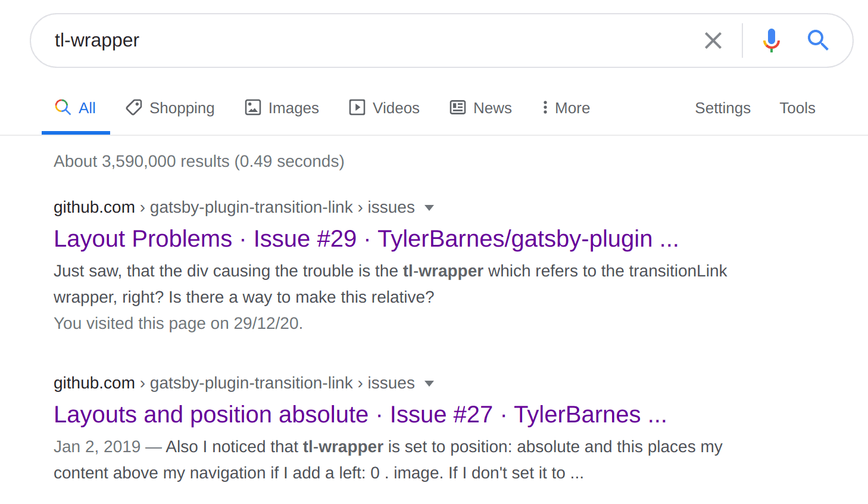Open Layouts and position absolute Issue #27 result
Screen dimensions: 868x504
pyautogui.click(x=360, y=415)
